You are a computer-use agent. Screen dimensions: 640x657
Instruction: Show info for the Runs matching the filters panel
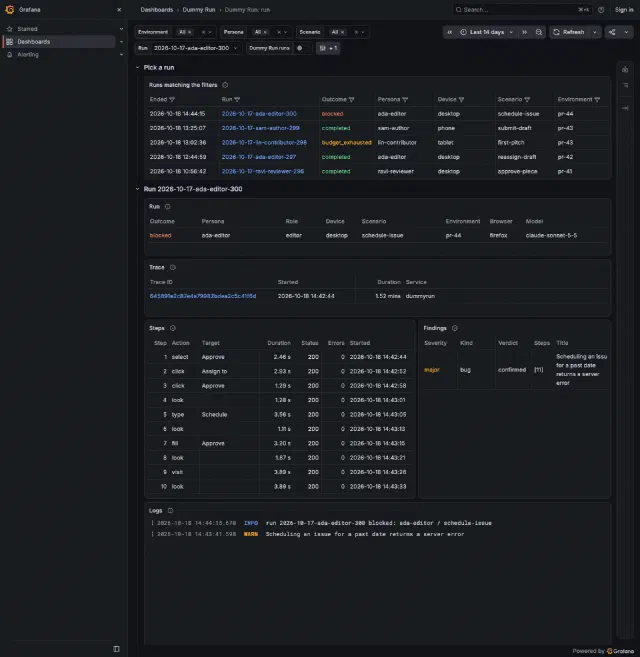point(225,85)
